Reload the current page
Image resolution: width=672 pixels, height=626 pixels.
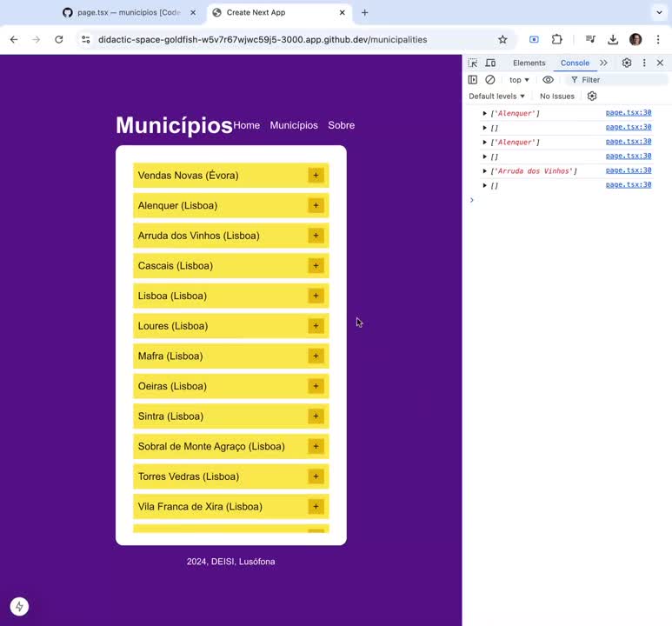[59, 39]
